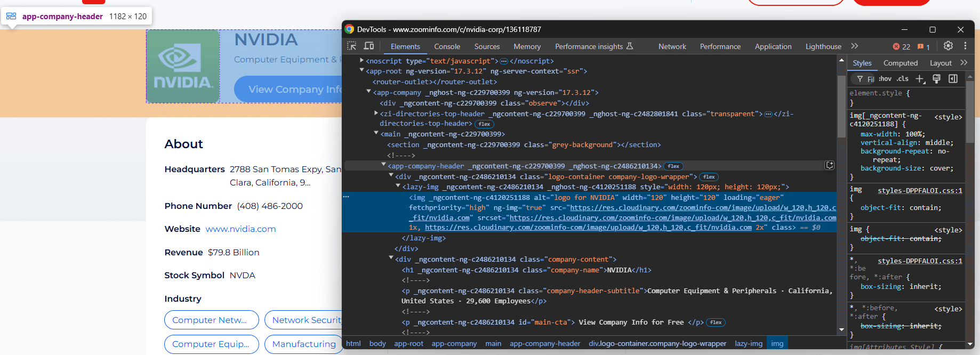Click the max-width: 100% declaration
The image size is (980, 355).
click(x=893, y=134)
